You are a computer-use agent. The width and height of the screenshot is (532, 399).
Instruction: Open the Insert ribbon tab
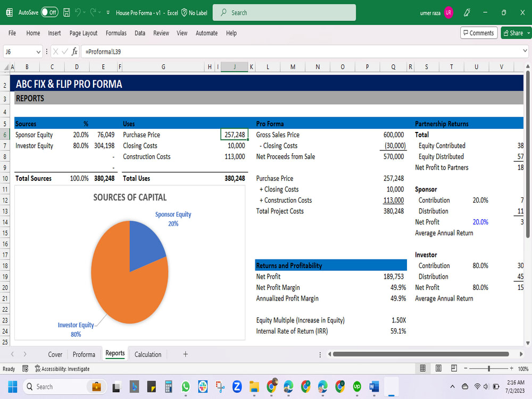pyautogui.click(x=54, y=33)
